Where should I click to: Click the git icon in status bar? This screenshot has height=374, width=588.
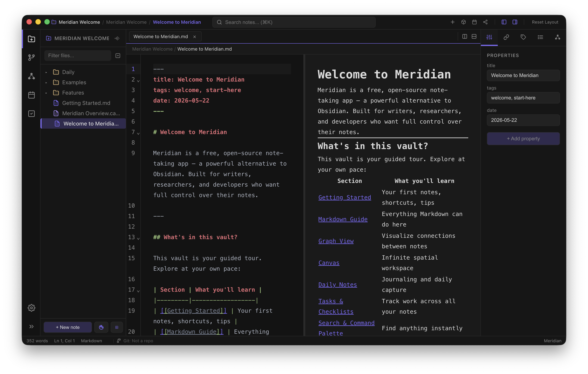119,341
